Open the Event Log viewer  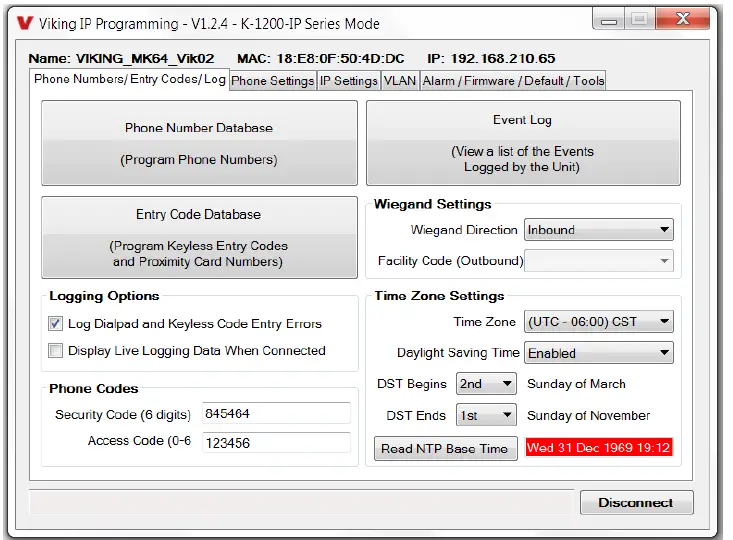click(x=523, y=143)
